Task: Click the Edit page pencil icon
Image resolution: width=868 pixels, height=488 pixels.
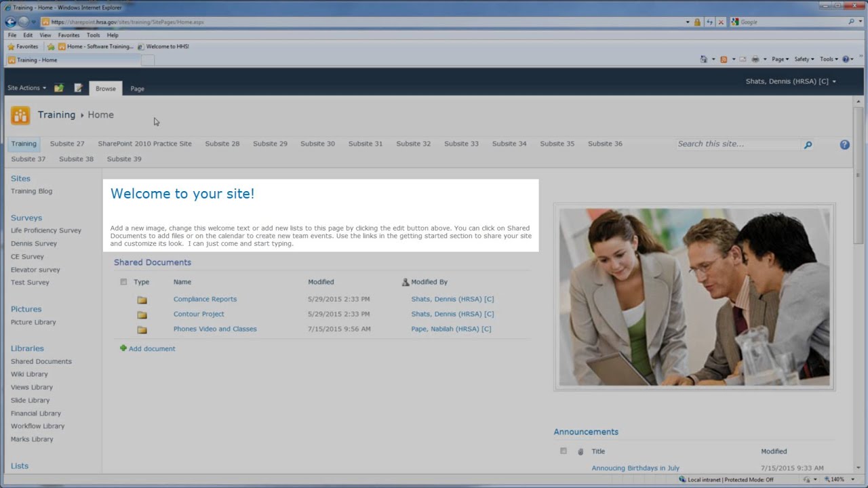Action: coord(78,88)
